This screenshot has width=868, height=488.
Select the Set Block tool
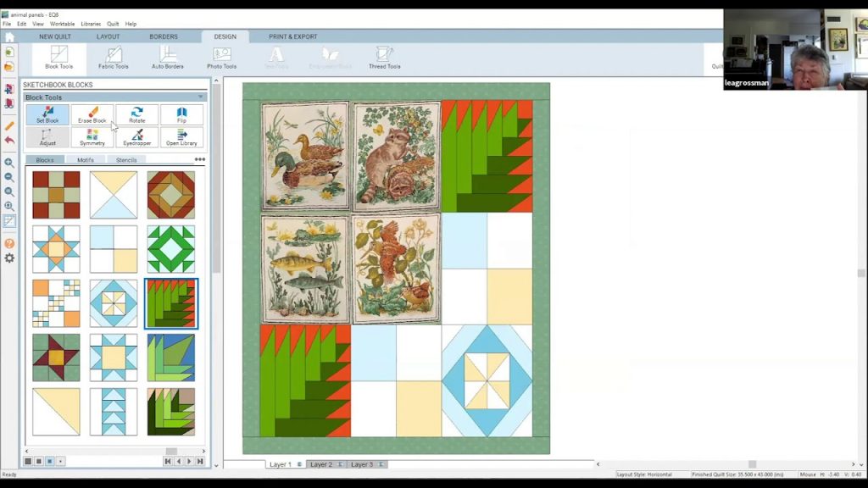pos(47,115)
